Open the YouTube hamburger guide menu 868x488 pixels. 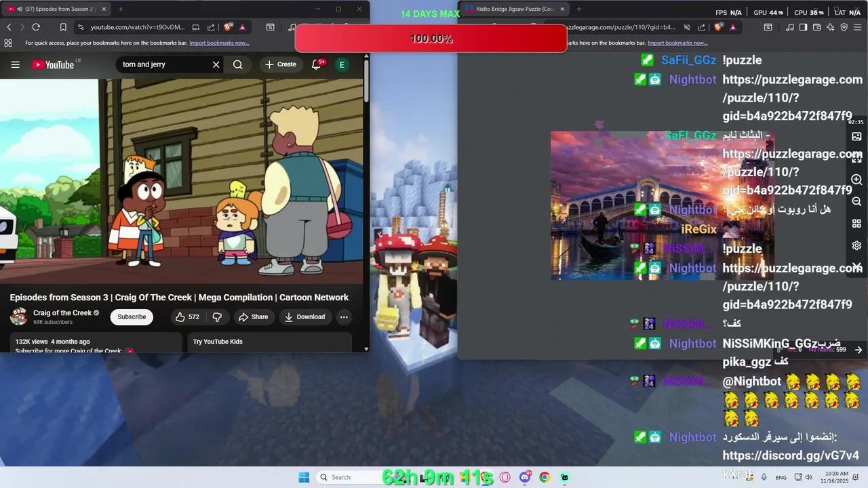pos(15,64)
